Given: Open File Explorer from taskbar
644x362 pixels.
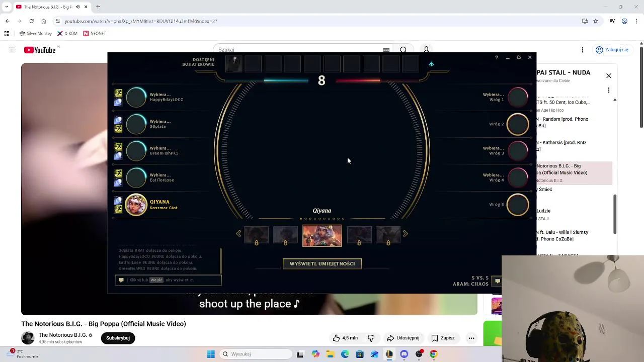Looking at the screenshot, I should pos(331,354).
